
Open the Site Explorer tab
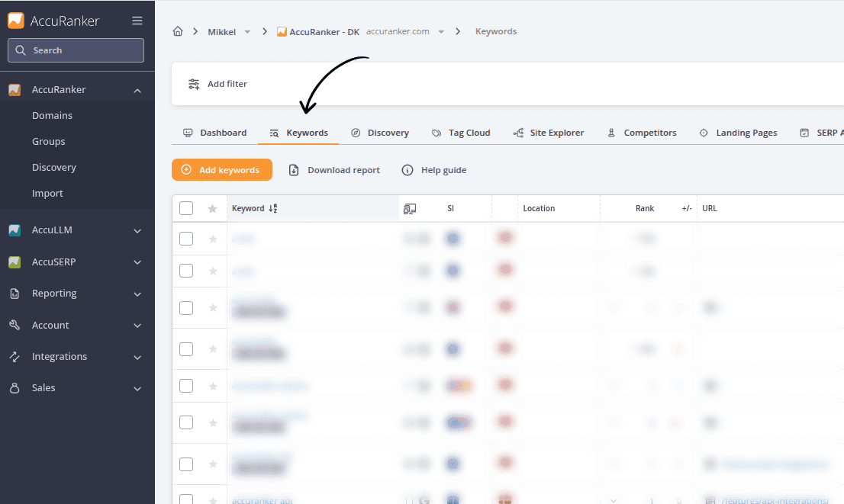point(549,133)
